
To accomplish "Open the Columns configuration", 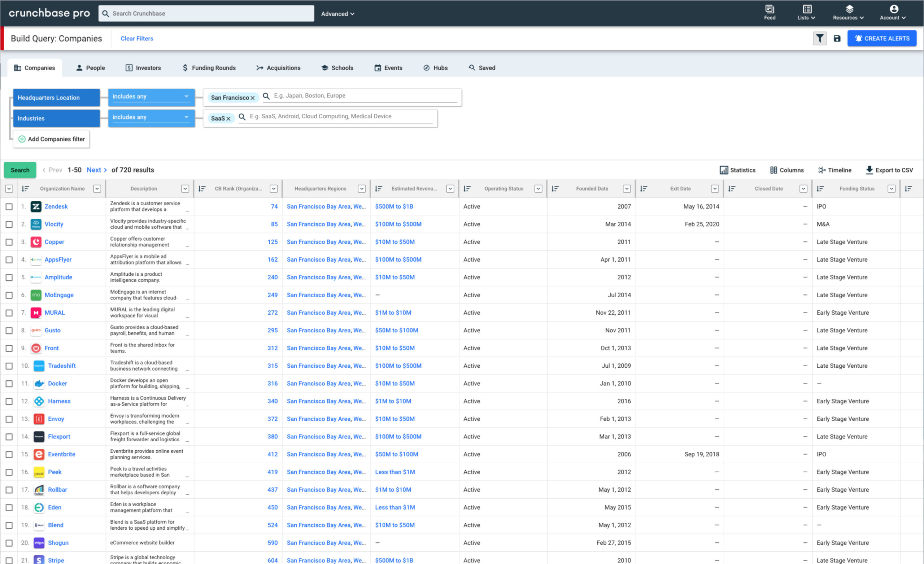I will (x=787, y=170).
